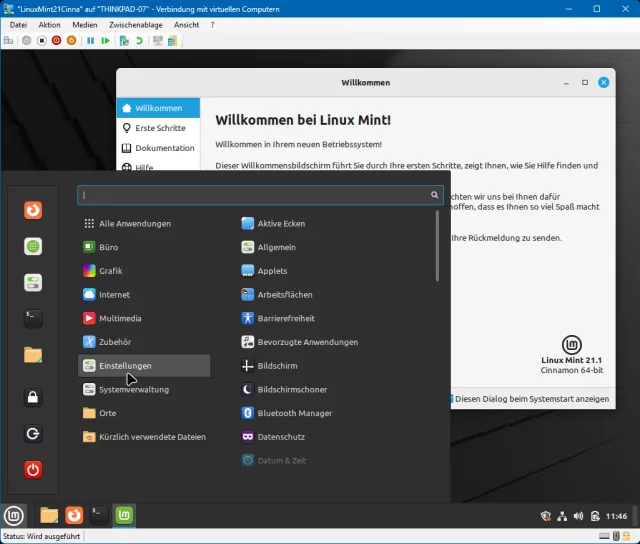Click Willkommen window button on panel
The height and width of the screenshot is (544, 640).
coord(124,515)
